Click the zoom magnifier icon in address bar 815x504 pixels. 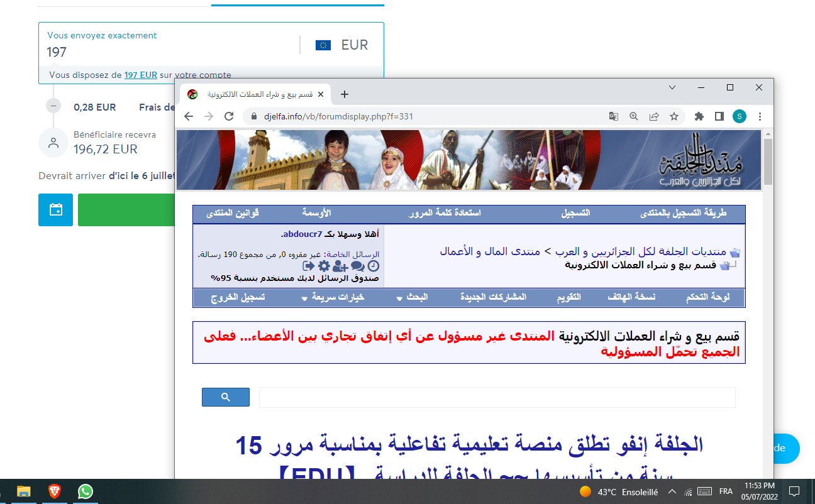coord(634,116)
